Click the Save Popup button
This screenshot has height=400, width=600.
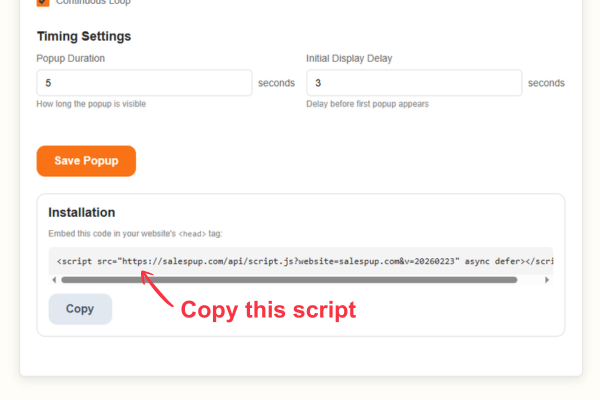click(x=86, y=161)
